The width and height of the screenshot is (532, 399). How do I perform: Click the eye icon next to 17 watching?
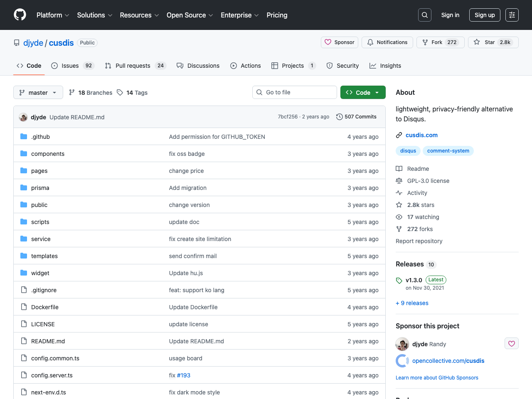point(399,217)
